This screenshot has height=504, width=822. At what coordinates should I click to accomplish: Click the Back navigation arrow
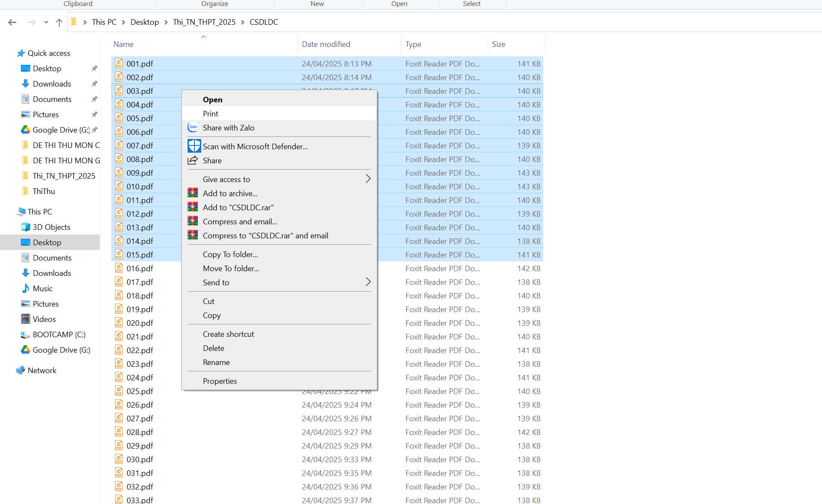(x=12, y=22)
